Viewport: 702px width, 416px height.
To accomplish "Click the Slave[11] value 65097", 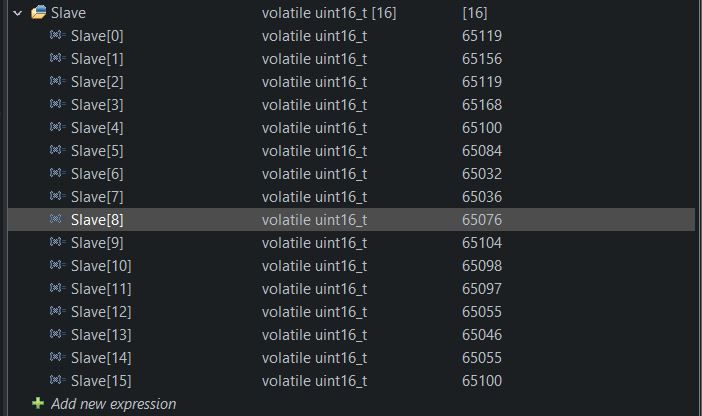I will [482, 288].
